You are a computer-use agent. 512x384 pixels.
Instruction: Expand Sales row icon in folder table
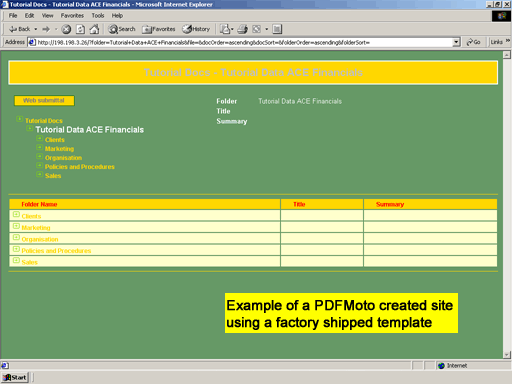point(16,260)
